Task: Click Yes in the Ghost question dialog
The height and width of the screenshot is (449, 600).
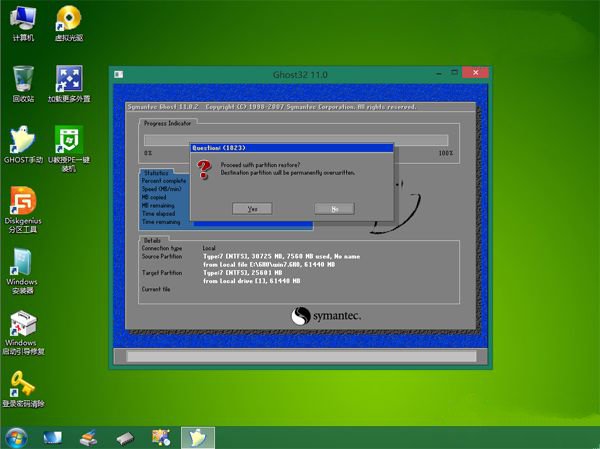Action: (x=252, y=209)
